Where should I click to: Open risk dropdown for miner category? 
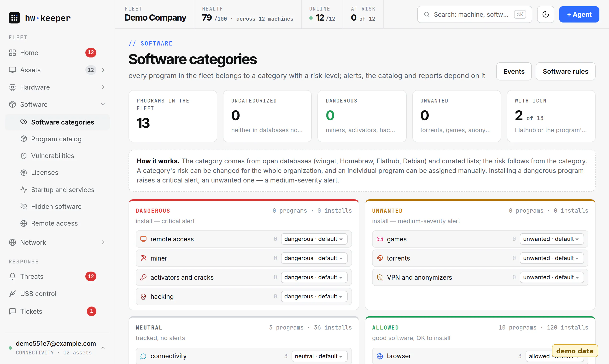click(314, 258)
